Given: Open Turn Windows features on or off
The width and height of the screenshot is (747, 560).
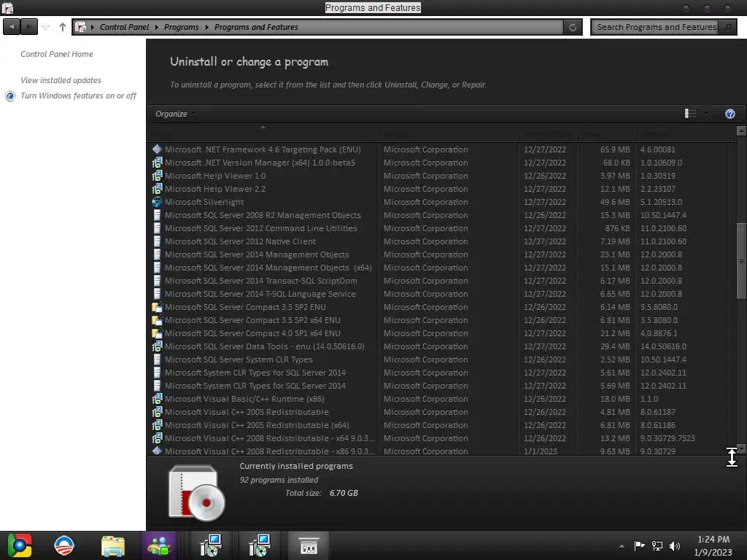Looking at the screenshot, I should [x=78, y=96].
